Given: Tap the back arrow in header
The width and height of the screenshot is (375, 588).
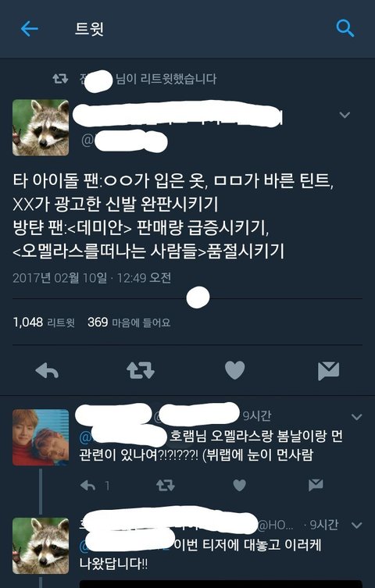Looking at the screenshot, I should (29, 28).
